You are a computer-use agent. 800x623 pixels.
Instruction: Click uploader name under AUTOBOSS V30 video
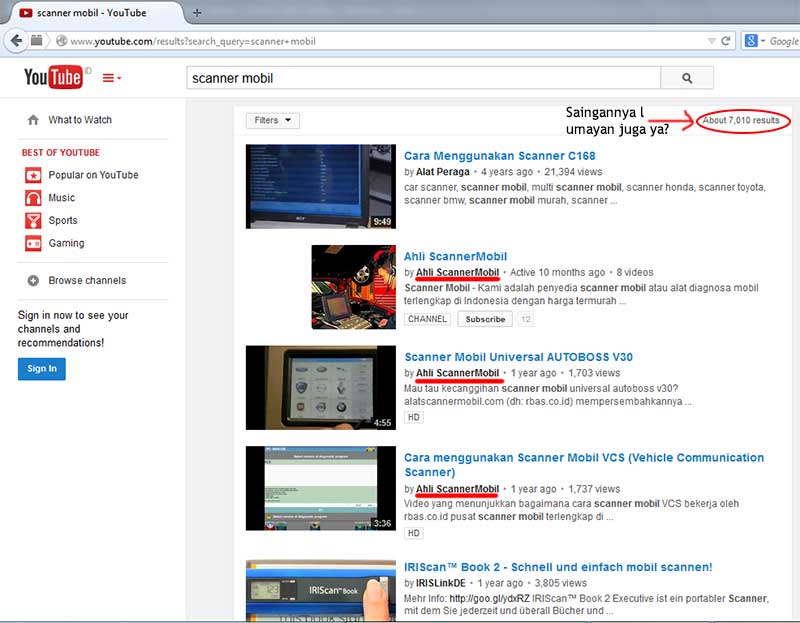pos(458,373)
